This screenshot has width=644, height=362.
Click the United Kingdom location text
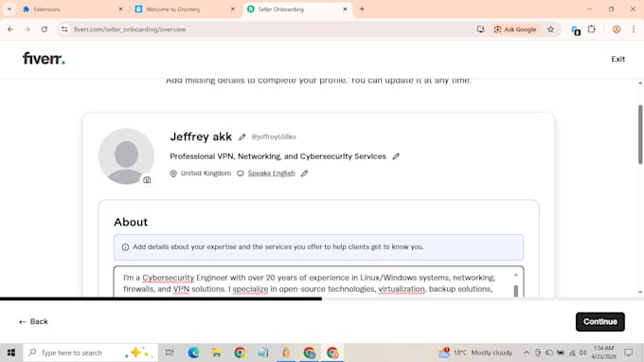tap(206, 173)
